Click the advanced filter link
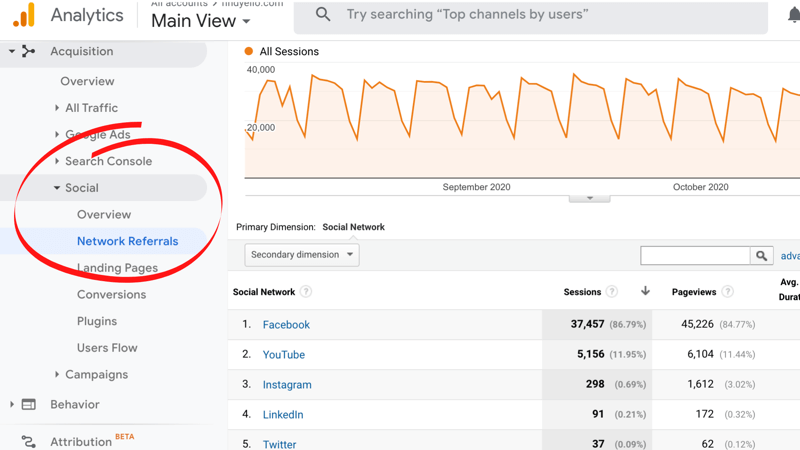 [x=790, y=256]
